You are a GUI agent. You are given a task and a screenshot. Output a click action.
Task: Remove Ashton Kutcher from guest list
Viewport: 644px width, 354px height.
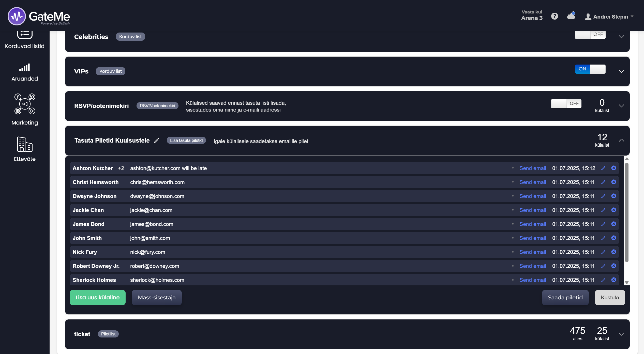(x=613, y=168)
